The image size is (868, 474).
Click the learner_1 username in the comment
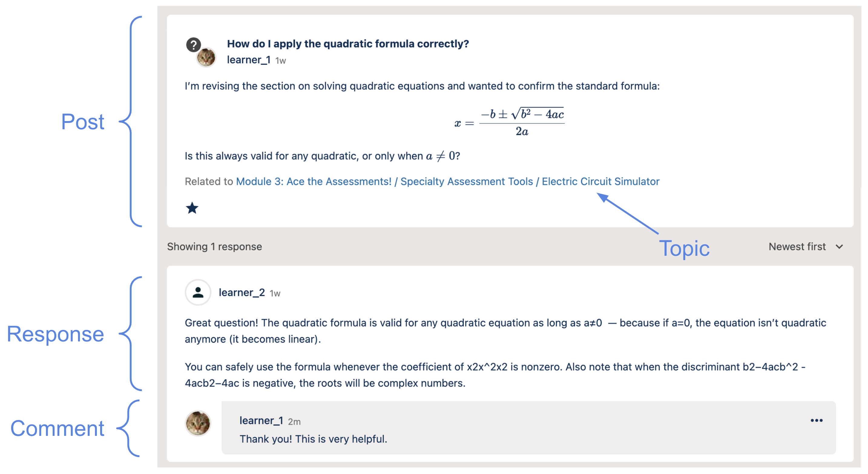coord(261,420)
